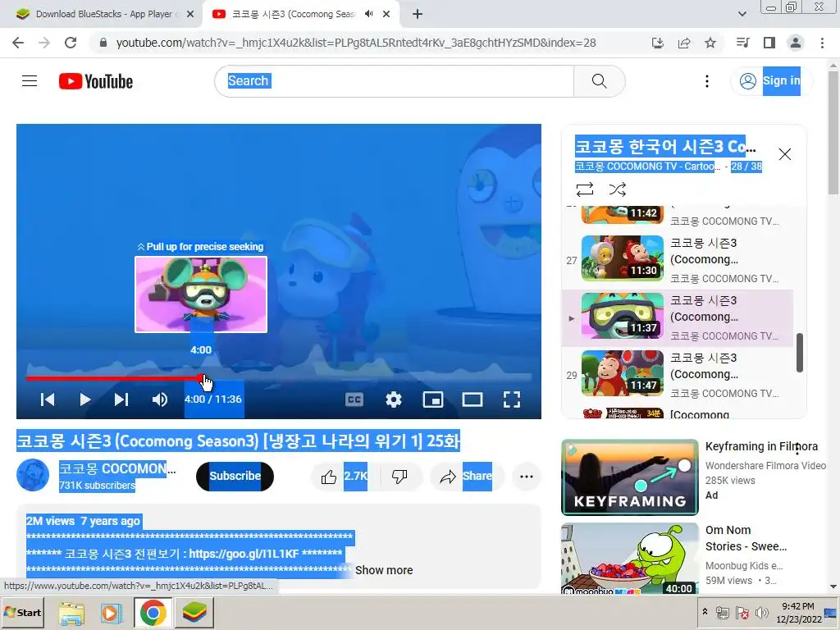Open 코코몽 COCOMONG TV playlist channel link

coord(647,167)
